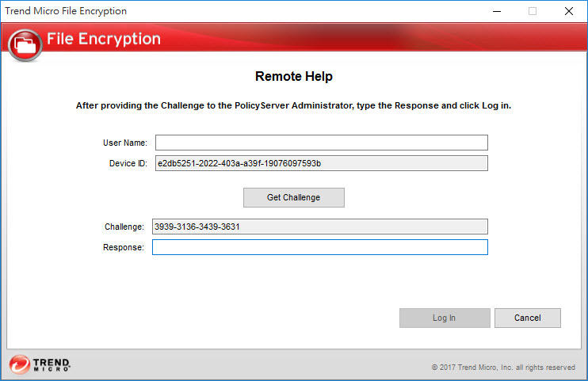Select the Challenge code field

click(x=321, y=227)
